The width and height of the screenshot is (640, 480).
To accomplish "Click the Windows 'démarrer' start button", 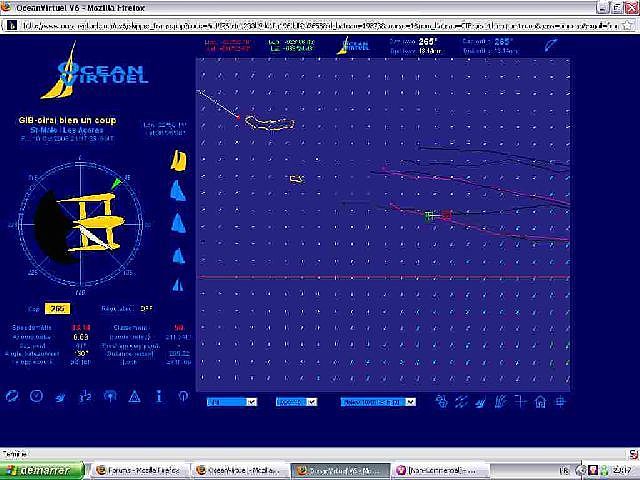I will click(42, 469).
